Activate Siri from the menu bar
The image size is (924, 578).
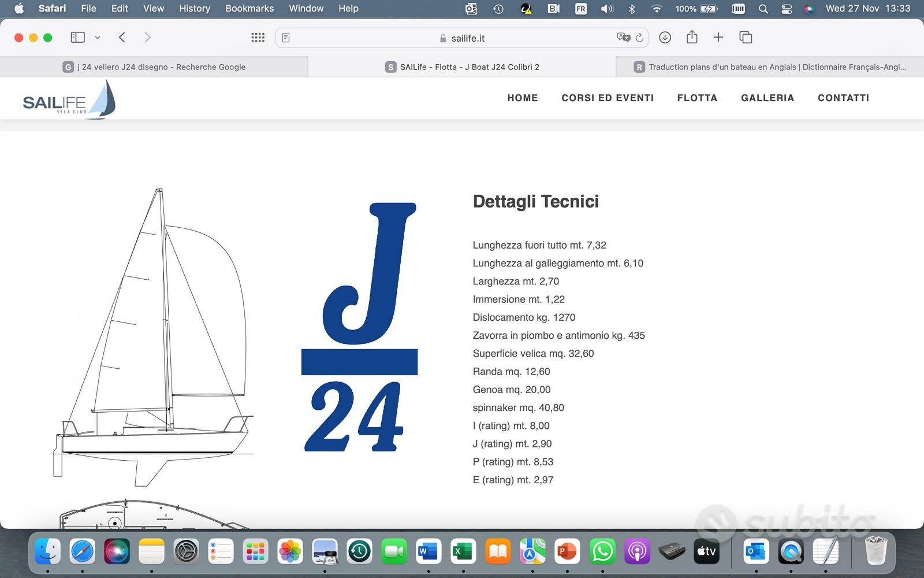point(809,9)
